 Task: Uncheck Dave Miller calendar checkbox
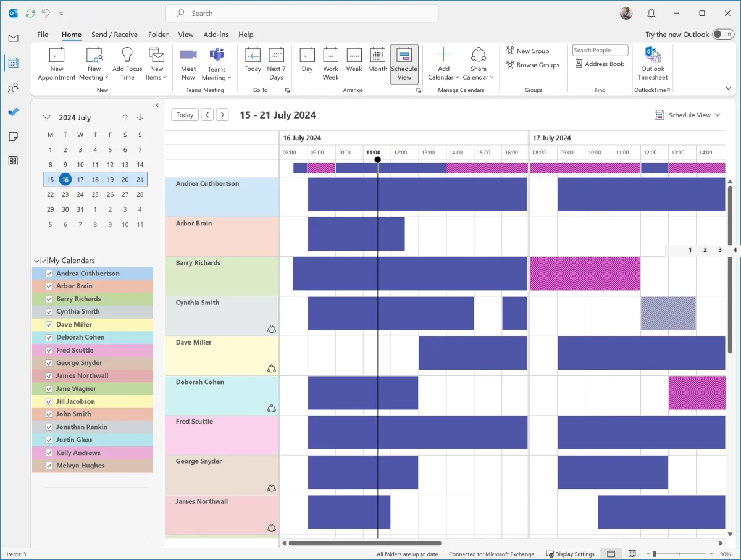pos(49,325)
